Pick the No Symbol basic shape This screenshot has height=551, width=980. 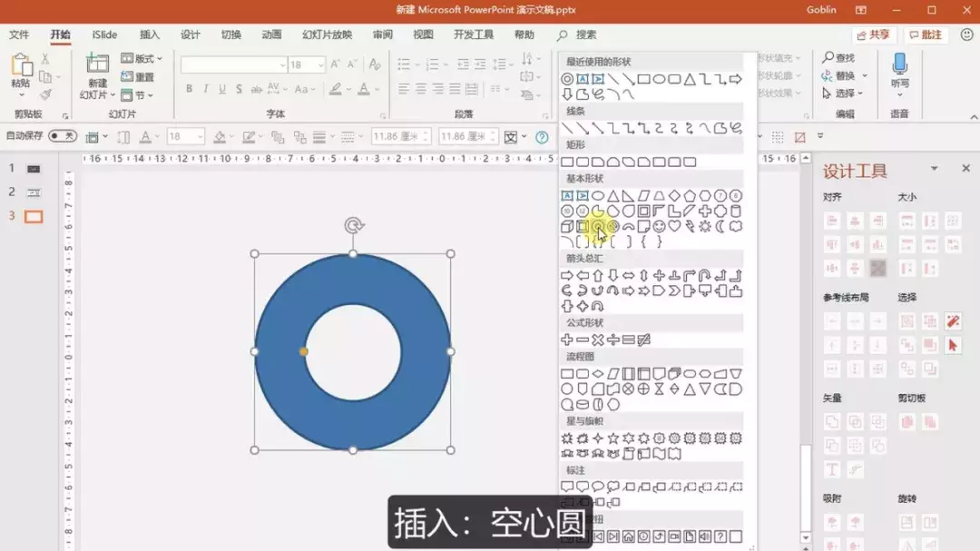click(x=613, y=226)
